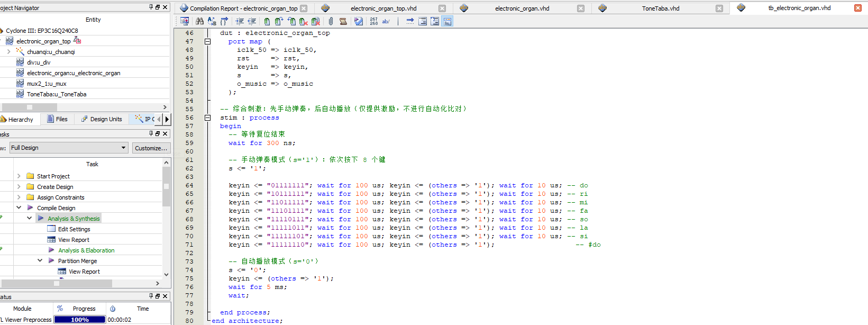Click the decrease indent icon
Image resolution: width=868 pixels, height=325 pixels.
(252, 21)
